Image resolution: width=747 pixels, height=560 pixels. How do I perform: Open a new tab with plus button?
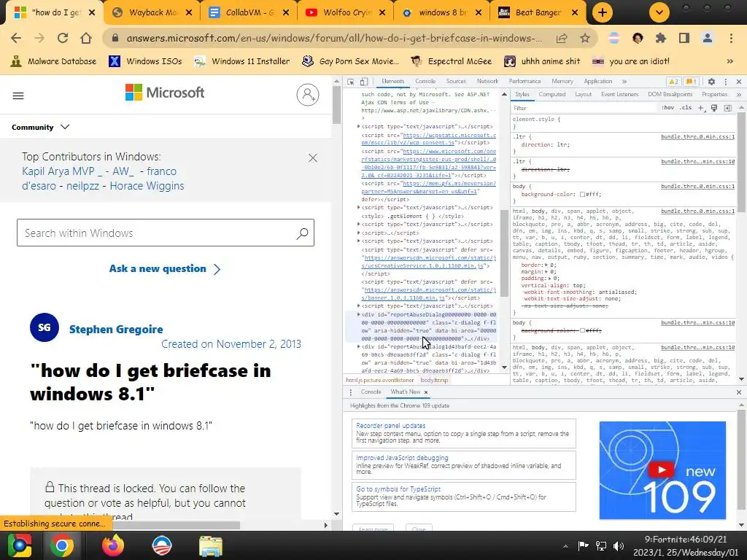(602, 12)
